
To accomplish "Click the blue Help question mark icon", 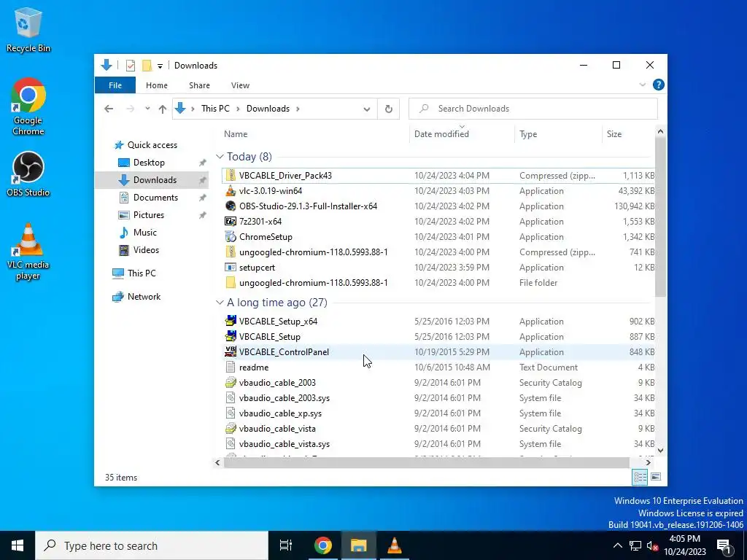I will tap(659, 85).
